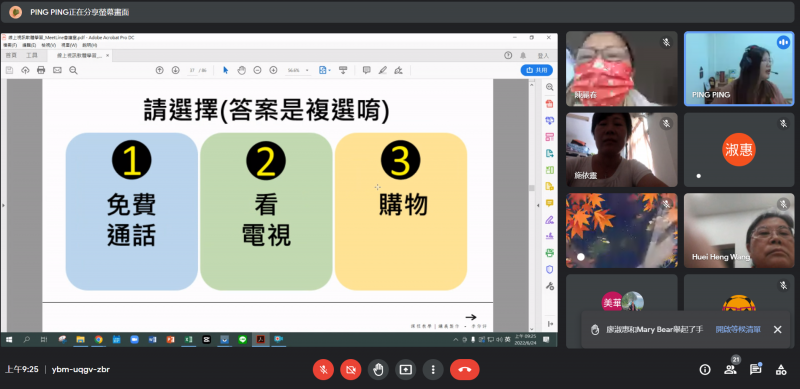Viewport: 800px width, 389px height.
Task: Open the chat panel icon
Action: [x=756, y=370]
